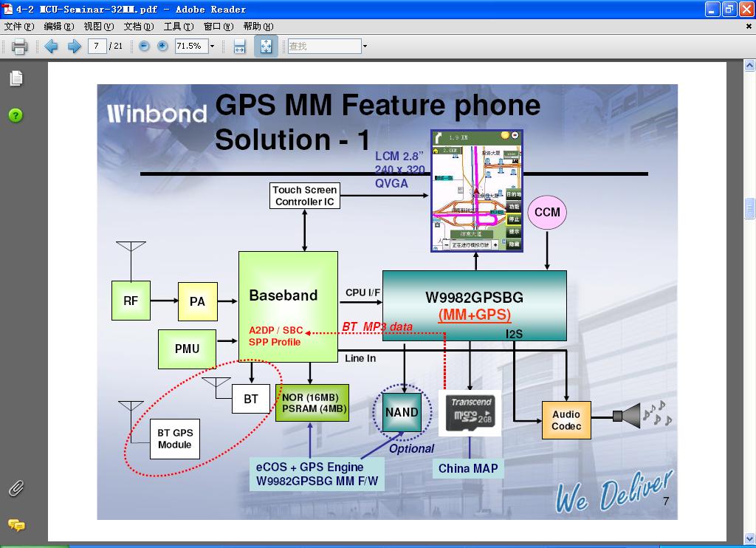Select the fit width toolbar icon
The image size is (756, 548).
[240, 47]
